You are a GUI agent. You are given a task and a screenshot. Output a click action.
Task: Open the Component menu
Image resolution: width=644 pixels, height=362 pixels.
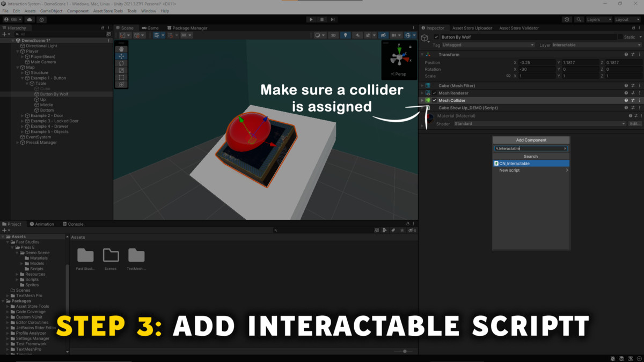[78, 11]
